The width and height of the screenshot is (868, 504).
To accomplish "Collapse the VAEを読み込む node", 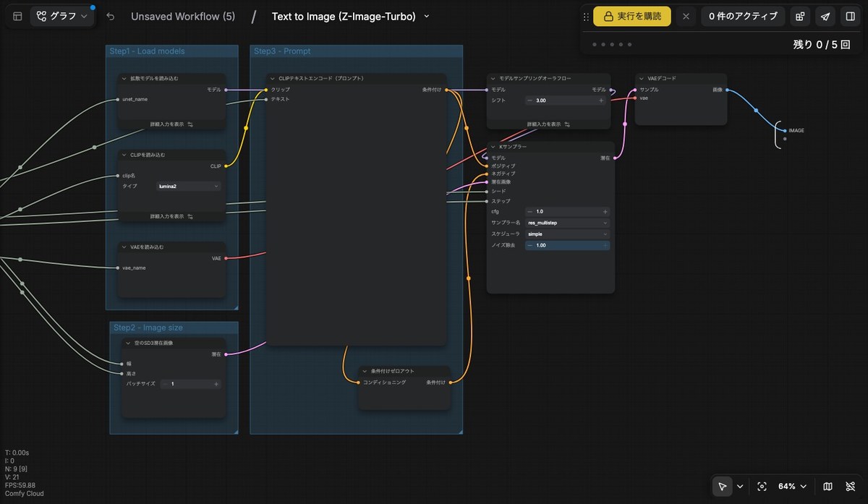I will pos(124,247).
